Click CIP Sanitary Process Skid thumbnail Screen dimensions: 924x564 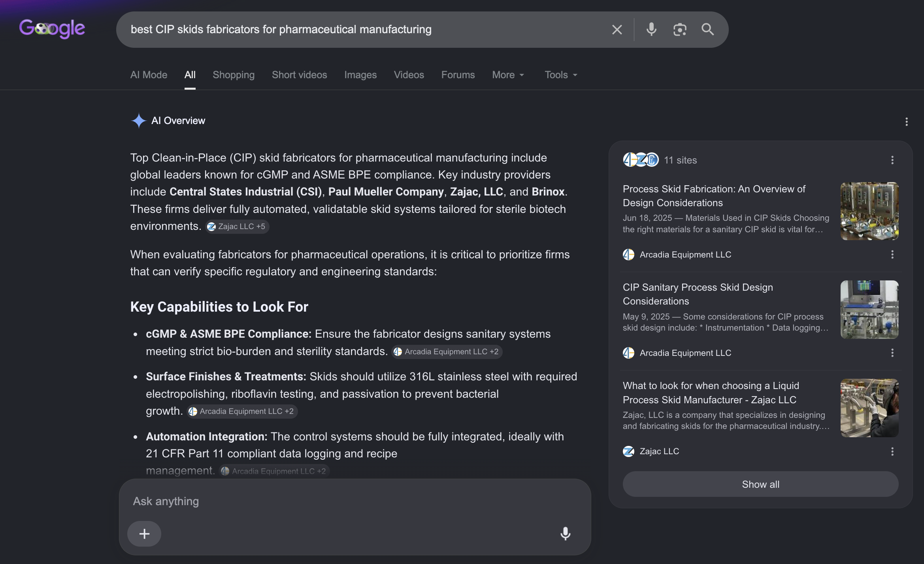click(869, 309)
